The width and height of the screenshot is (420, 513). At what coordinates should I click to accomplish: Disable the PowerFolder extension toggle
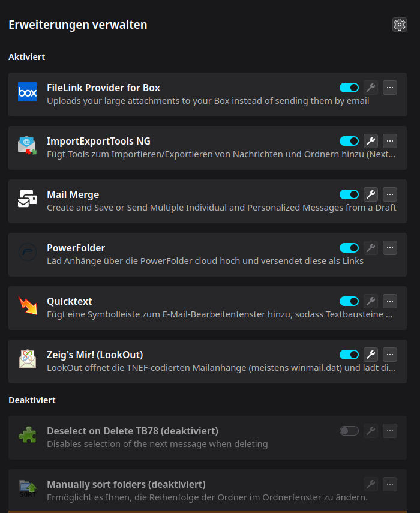[x=349, y=248]
